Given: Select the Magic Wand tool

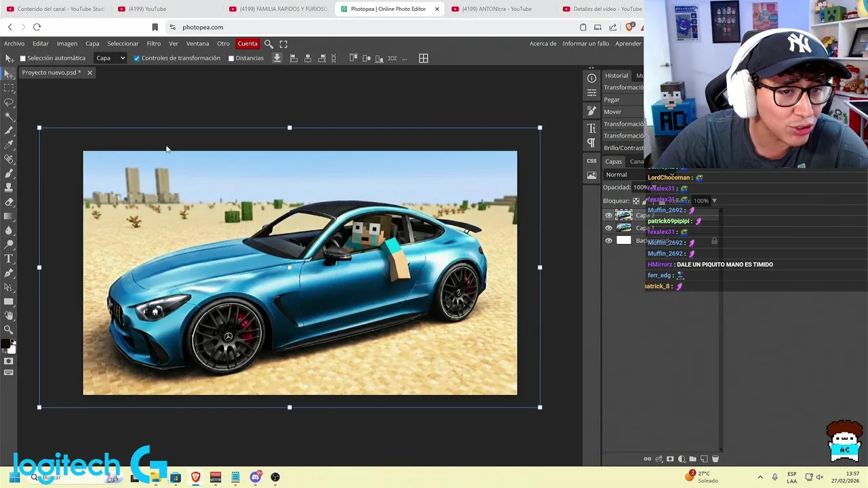Looking at the screenshot, I should click(9, 117).
